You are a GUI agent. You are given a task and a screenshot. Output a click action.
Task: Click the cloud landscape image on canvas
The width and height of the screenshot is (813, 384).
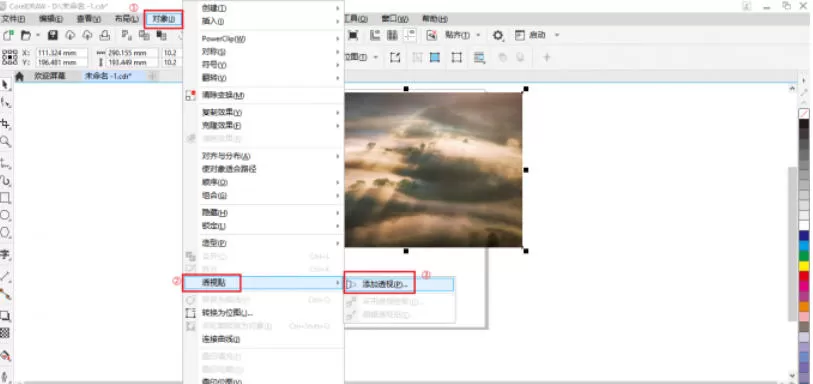pos(433,169)
